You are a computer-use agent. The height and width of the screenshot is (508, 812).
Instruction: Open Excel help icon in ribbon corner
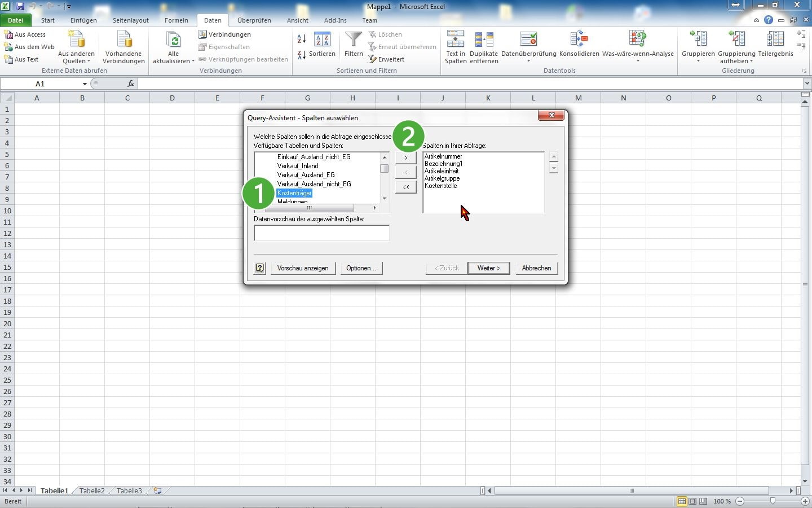pyautogui.click(x=769, y=20)
